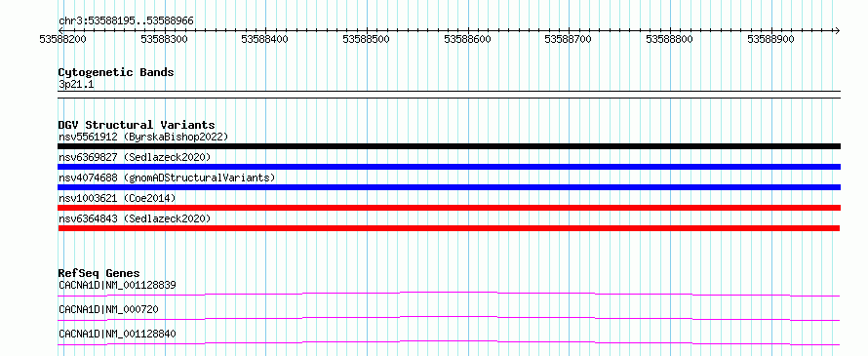Image resolution: width=868 pixels, height=356 pixels.
Task: Click the magenta NM_000720 transcript line
Action: pyautogui.click(x=449, y=318)
